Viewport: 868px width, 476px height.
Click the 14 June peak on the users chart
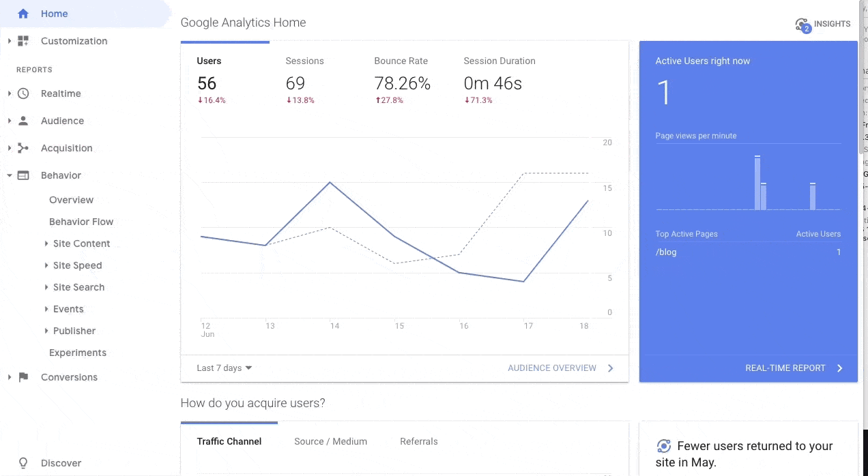(330, 182)
